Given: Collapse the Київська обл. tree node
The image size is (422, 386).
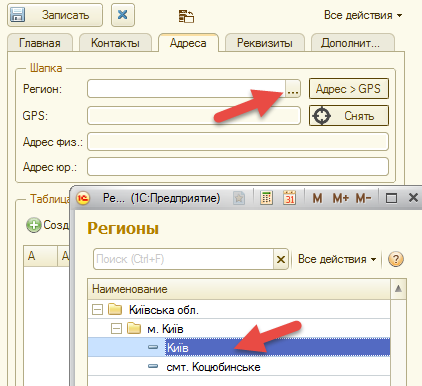Looking at the screenshot, I should 97,310.
